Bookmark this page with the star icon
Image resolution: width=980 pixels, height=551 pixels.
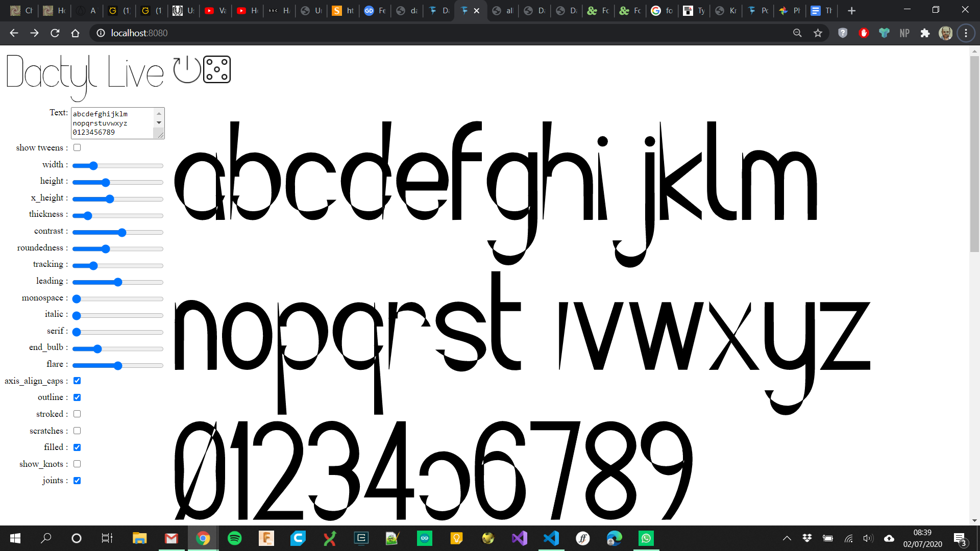818,33
